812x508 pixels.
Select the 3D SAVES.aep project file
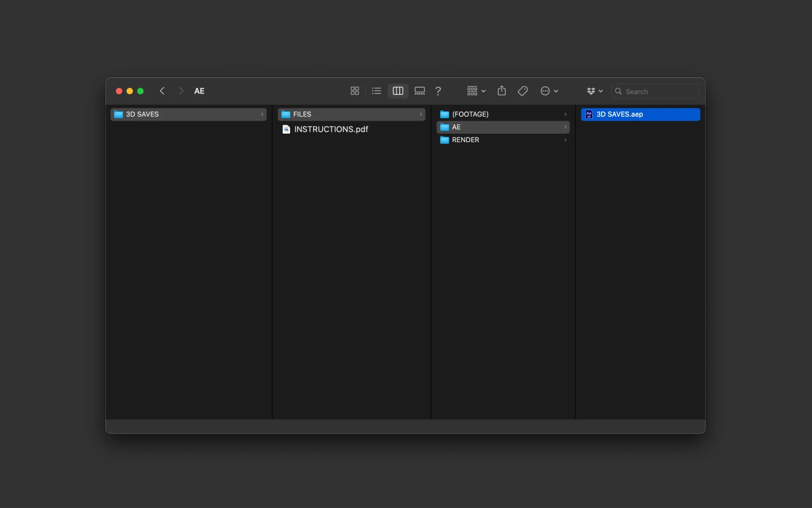pyautogui.click(x=619, y=114)
